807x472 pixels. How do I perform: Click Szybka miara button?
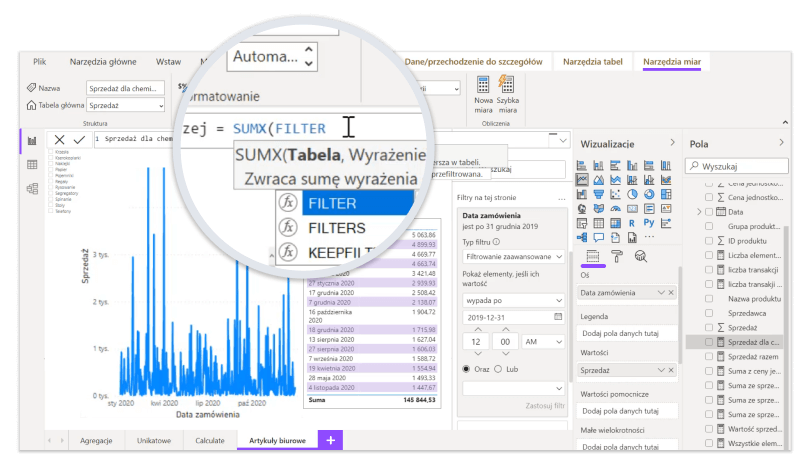click(x=507, y=95)
